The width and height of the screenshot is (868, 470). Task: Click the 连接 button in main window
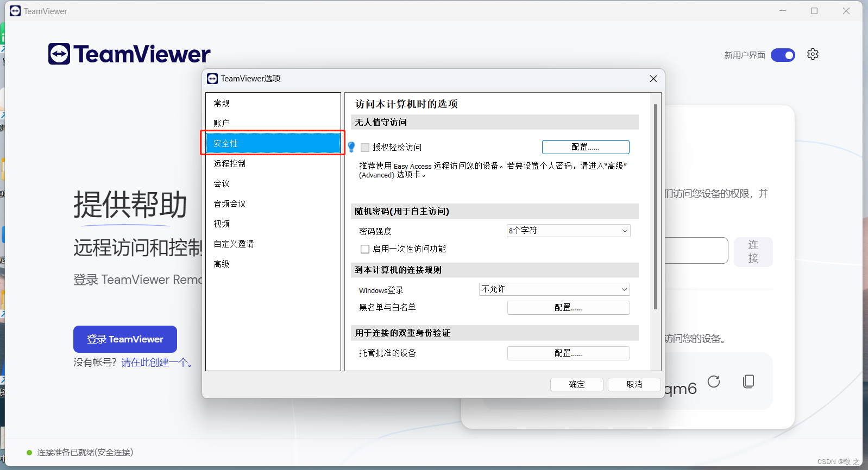click(753, 251)
